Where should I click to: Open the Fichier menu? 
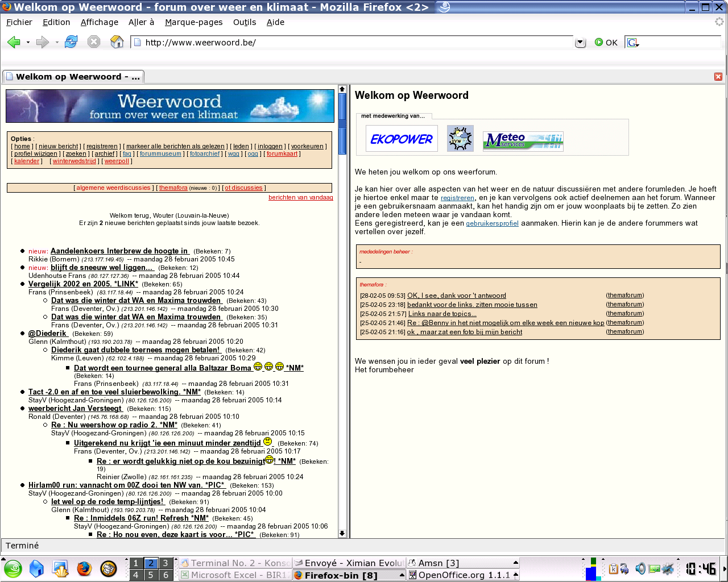point(19,22)
